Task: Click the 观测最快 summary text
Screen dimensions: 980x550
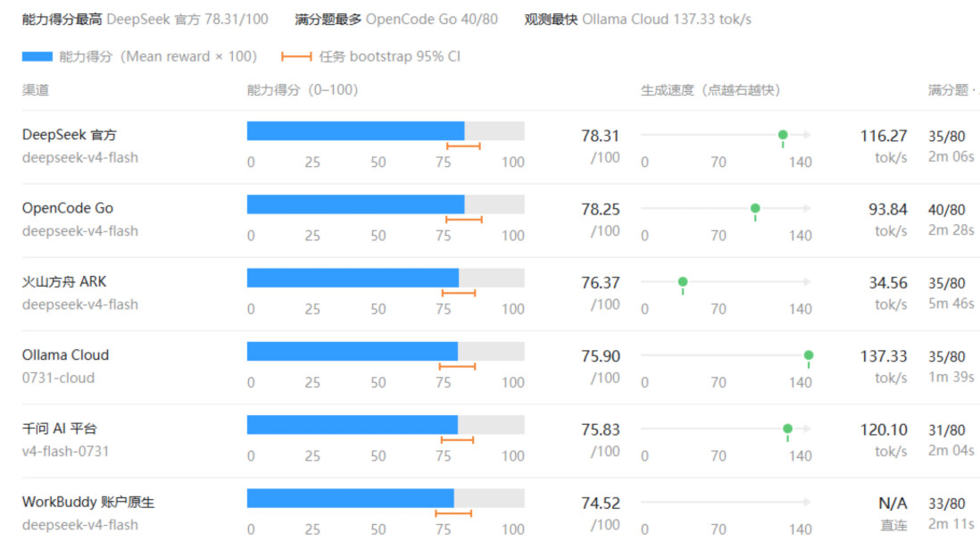Action: coord(637,20)
